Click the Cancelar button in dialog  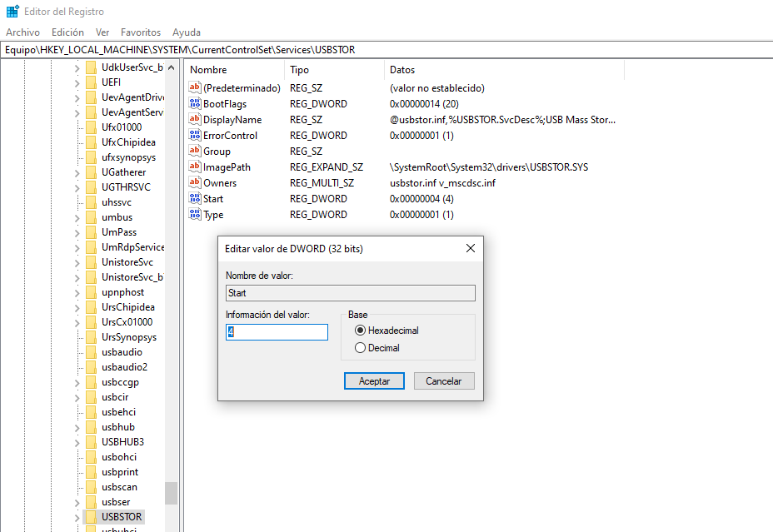click(x=444, y=380)
